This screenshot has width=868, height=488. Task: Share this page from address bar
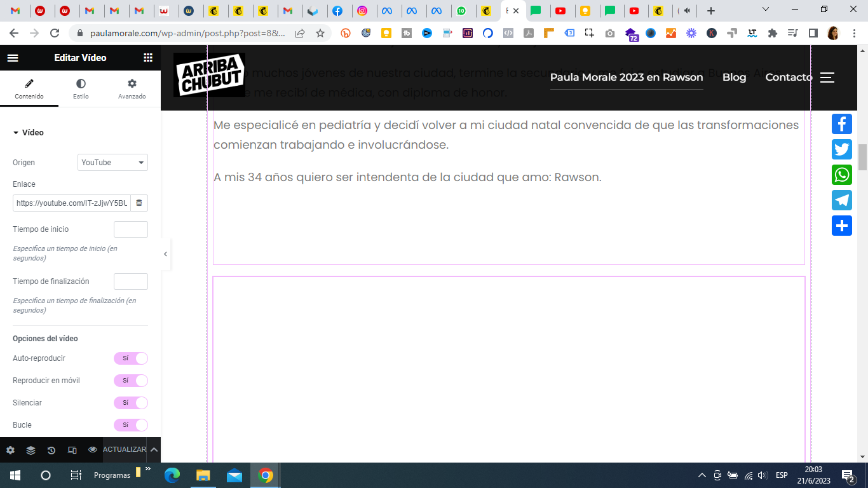click(300, 33)
